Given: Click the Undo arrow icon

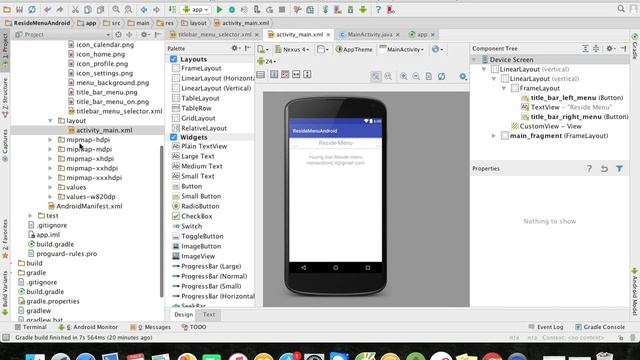Looking at the screenshot, I should pos(47,9).
